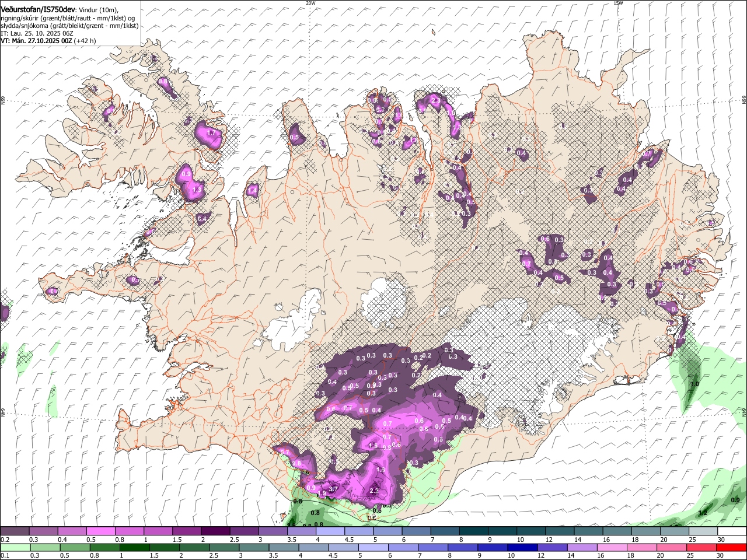The height and width of the screenshot is (560, 747).
Task: Click the bright pink 0.5 snow legend swatch
Action: pos(100,531)
